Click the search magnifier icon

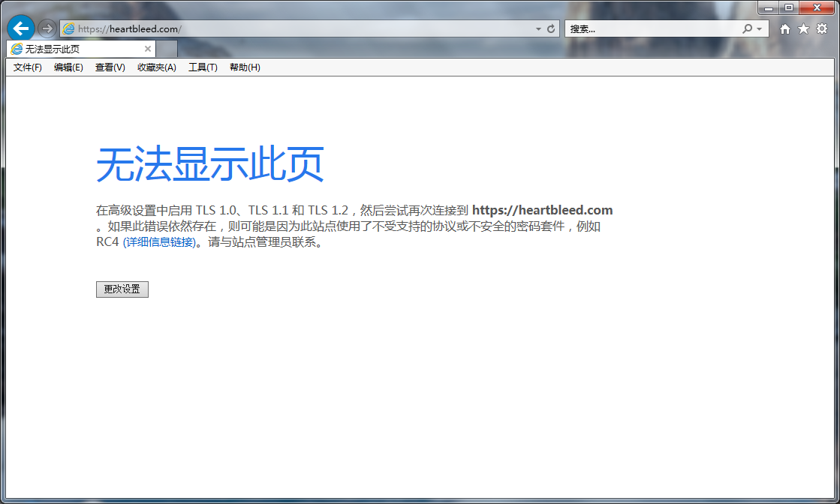(x=747, y=28)
